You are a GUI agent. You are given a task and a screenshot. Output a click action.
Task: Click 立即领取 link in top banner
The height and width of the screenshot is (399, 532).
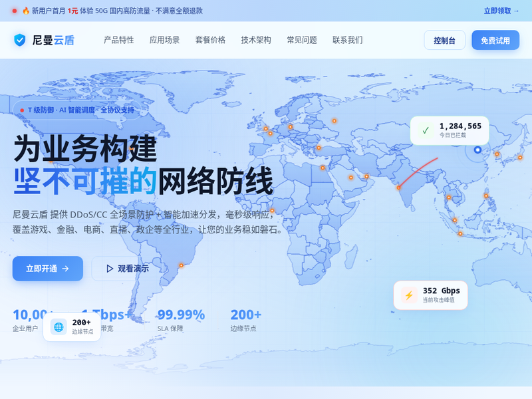pyautogui.click(x=501, y=11)
